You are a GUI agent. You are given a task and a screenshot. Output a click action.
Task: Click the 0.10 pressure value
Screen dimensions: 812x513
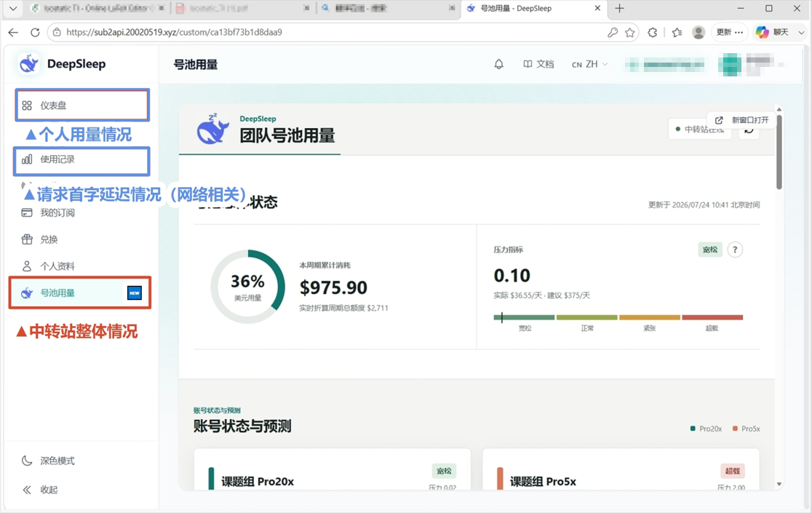[x=512, y=275]
